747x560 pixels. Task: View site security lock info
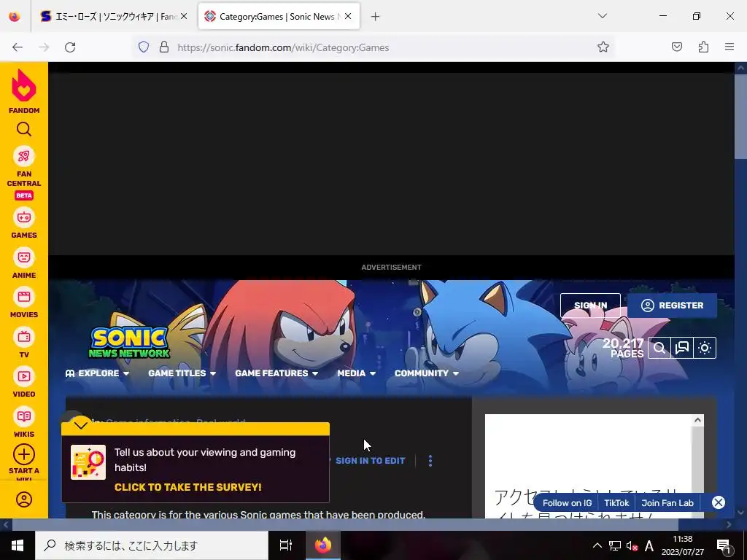[x=164, y=47]
